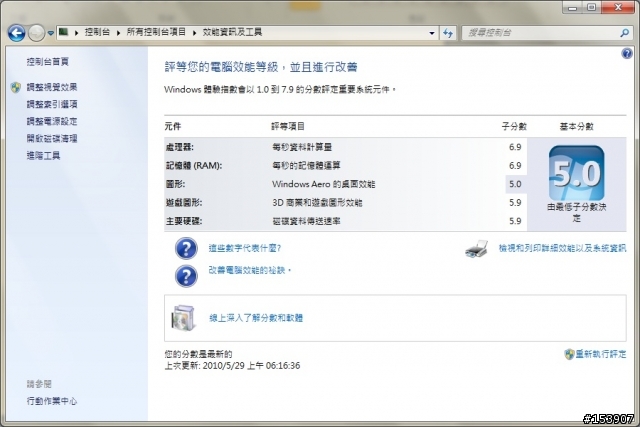Expand the chevron before 控制台 breadcrumb
This screenshot has height=427, width=640.
76,33
